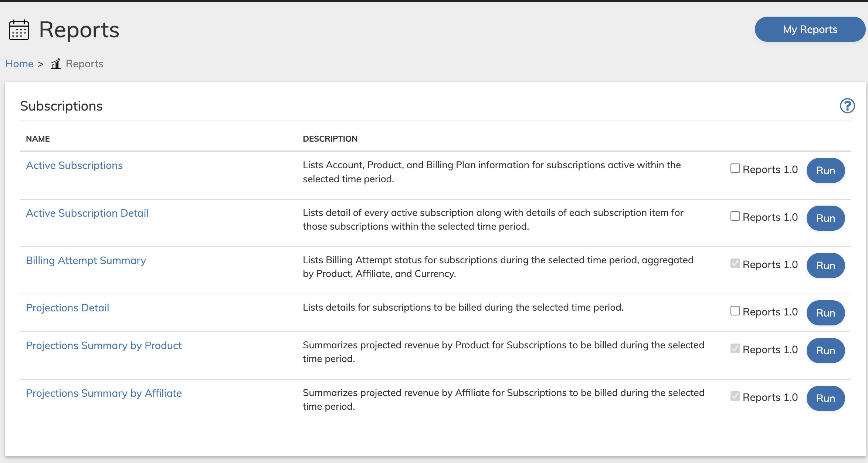The width and height of the screenshot is (868, 463).
Task: Click 'Lists details for subscriptions to be billed' text
Action: click(463, 307)
